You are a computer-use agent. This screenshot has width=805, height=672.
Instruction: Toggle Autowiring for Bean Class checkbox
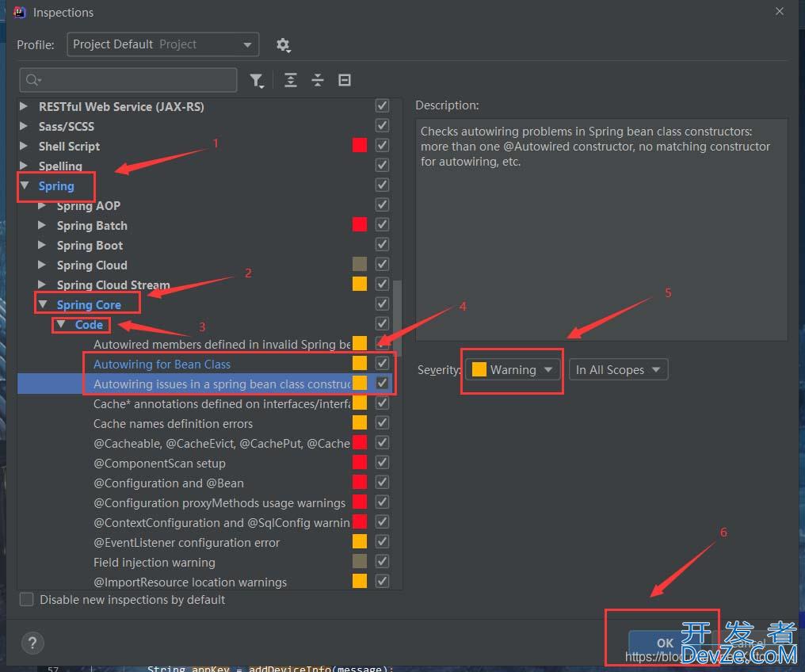point(382,363)
